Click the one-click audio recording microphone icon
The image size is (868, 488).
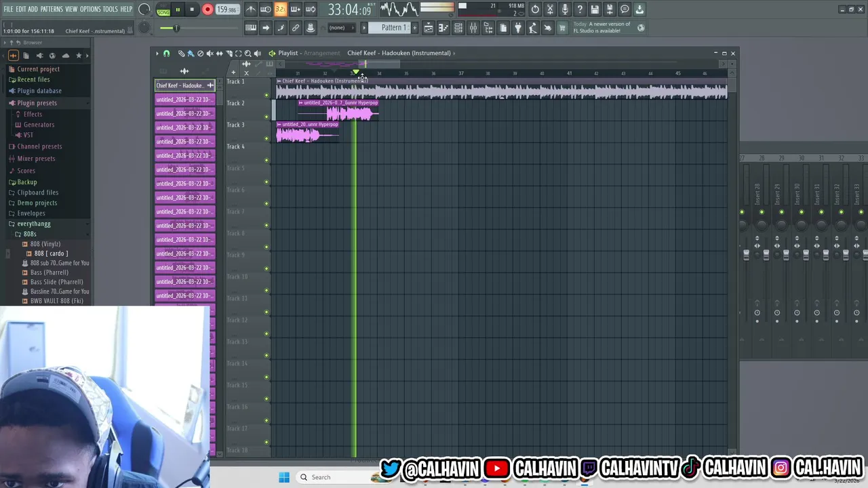[565, 9]
